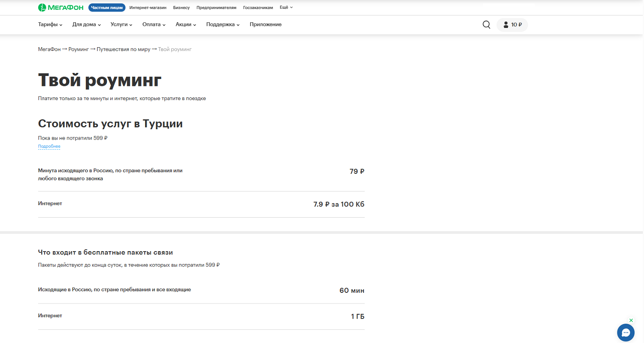Expand the Ещё top menu
644x343 pixels.
tap(286, 7)
